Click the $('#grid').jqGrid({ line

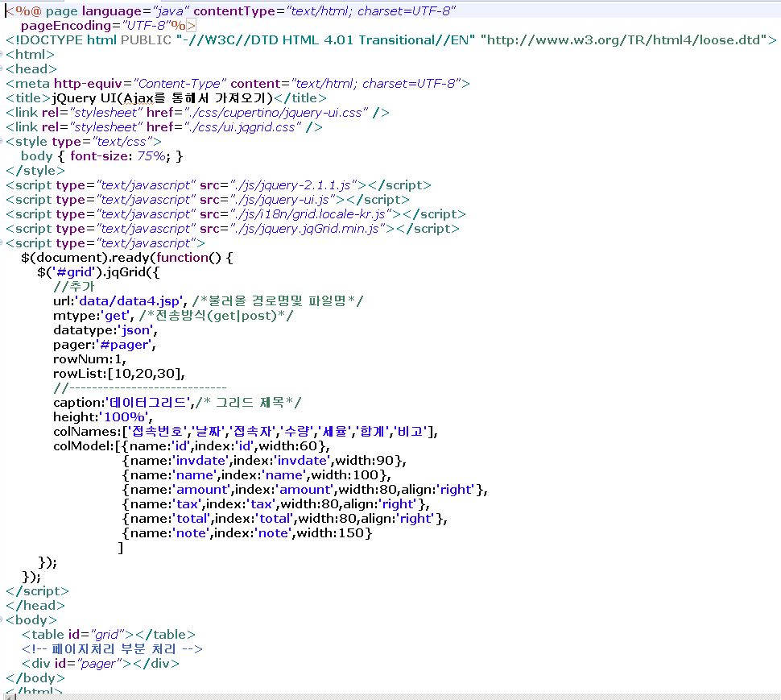[98, 271]
